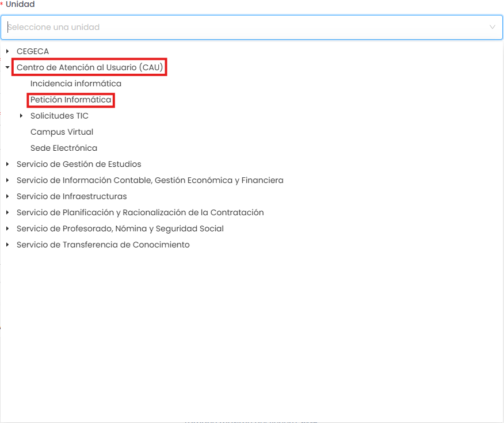Expand Servicio de Infraestructuras arrow

pos(7,196)
